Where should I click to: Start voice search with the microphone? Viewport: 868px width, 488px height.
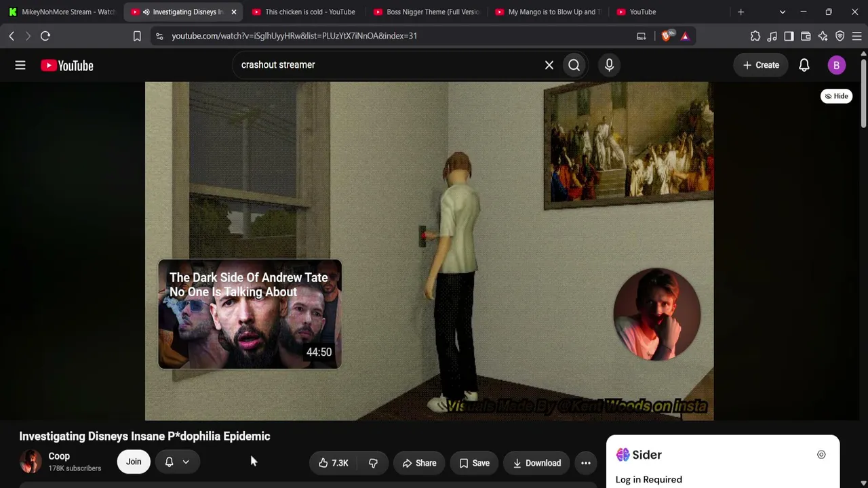coord(609,65)
